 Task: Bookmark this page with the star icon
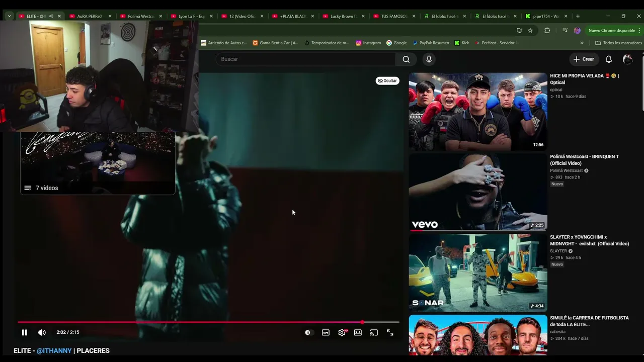point(530,31)
